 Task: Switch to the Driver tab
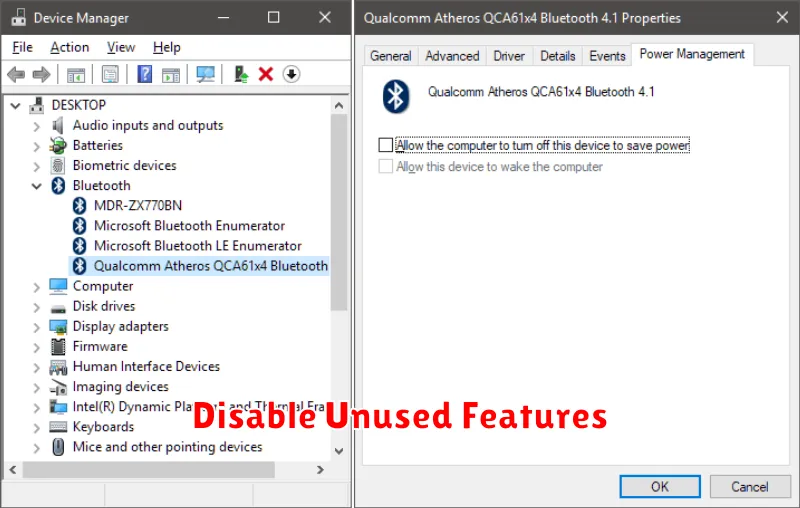(x=509, y=56)
